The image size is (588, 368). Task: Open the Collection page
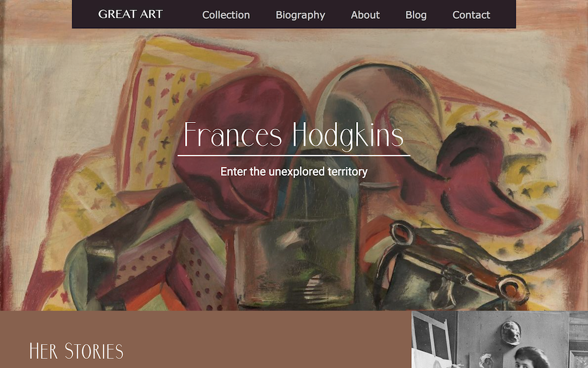(x=226, y=15)
